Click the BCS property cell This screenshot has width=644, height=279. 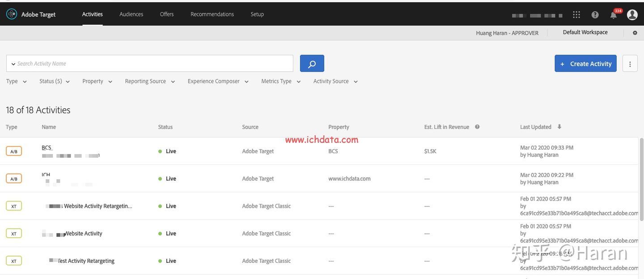click(333, 151)
